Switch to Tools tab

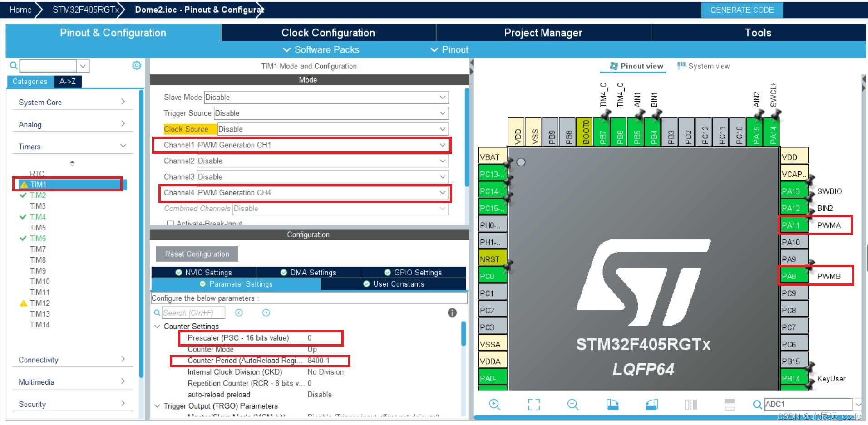[x=758, y=33]
